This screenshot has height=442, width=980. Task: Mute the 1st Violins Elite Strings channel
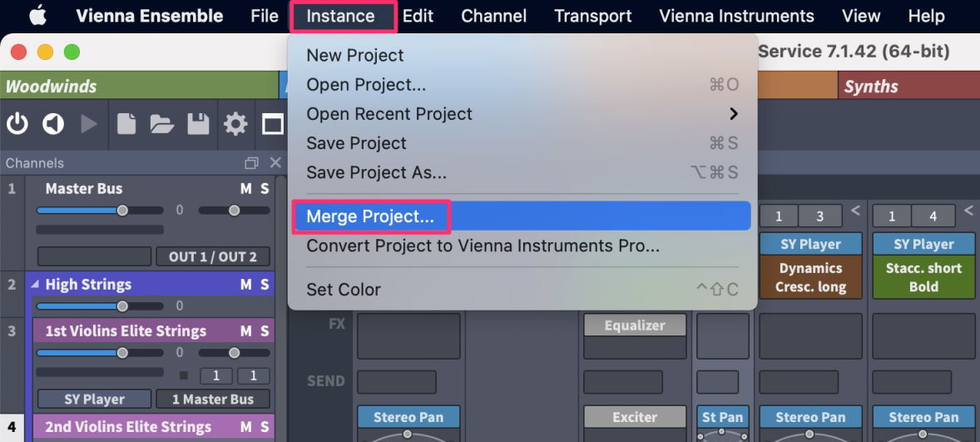pyautogui.click(x=245, y=330)
